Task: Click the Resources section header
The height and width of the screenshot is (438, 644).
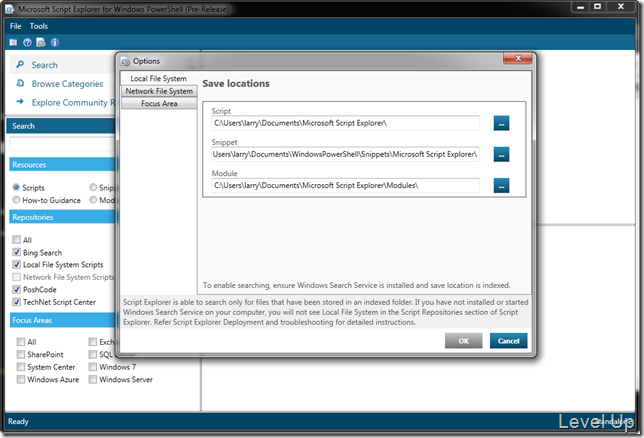Action: click(62, 164)
